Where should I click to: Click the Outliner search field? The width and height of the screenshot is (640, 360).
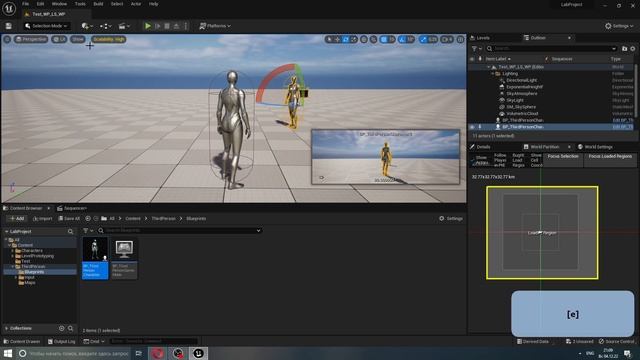tap(551, 49)
